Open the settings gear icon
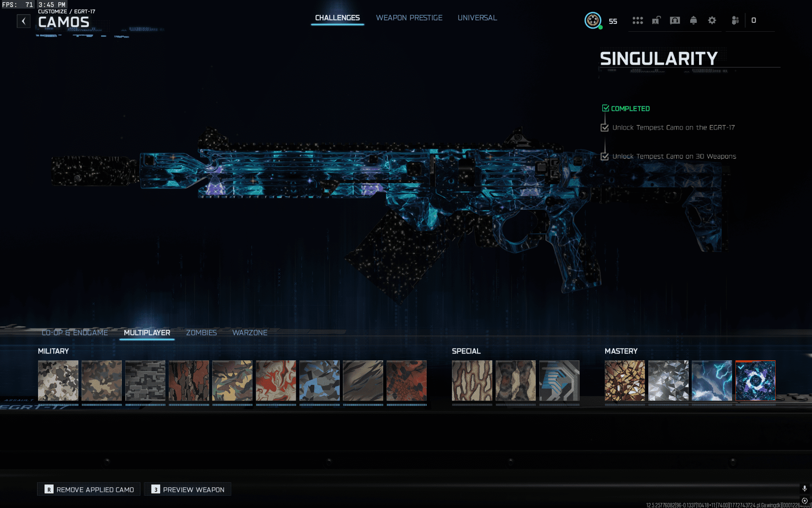The width and height of the screenshot is (812, 508). click(712, 20)
